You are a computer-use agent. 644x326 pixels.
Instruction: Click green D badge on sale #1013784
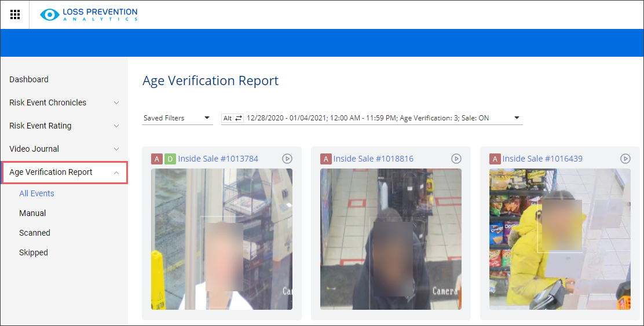[170, 159]
